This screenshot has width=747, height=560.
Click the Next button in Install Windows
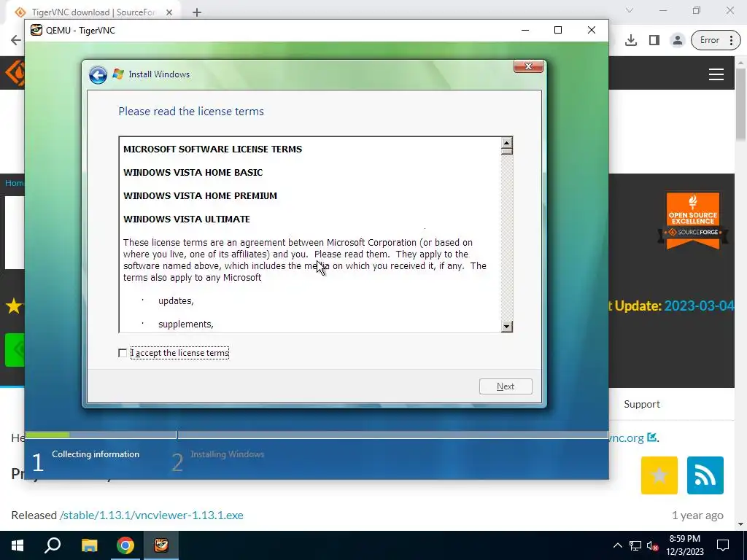click(506, 386)
